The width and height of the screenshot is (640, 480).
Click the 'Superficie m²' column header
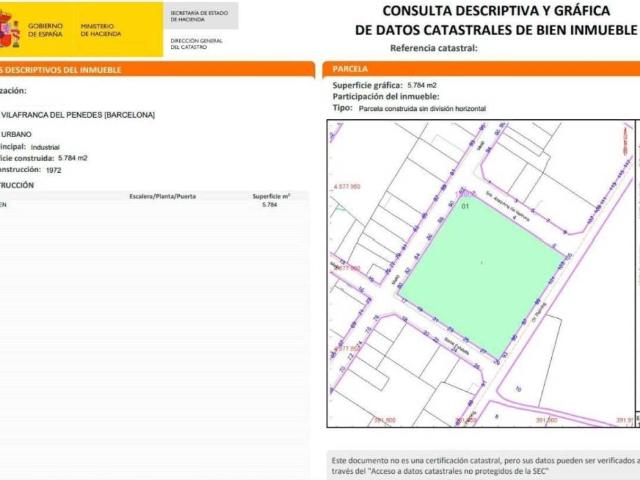pyautogui.click(x=271, y=196)
